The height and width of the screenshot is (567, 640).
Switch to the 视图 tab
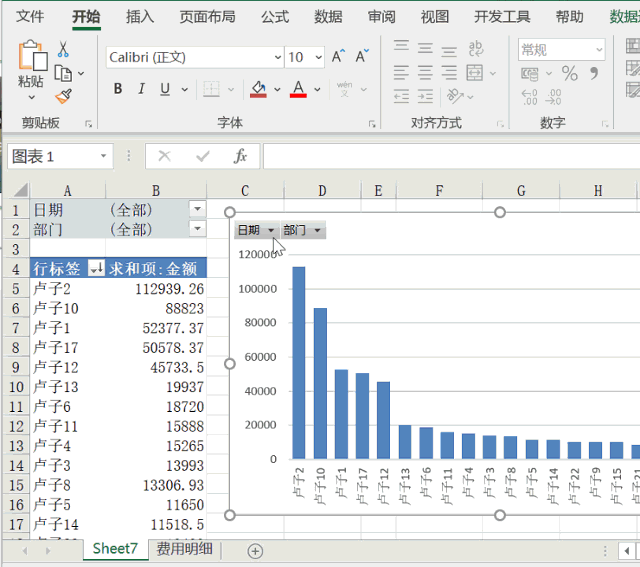pos(435,17)
